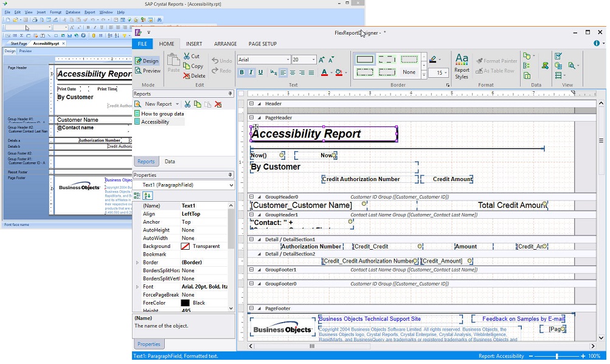The height and width of the screenshot is (364, 610).
Task: Click Crystal Reports print icon
Action: pos(35,19)
